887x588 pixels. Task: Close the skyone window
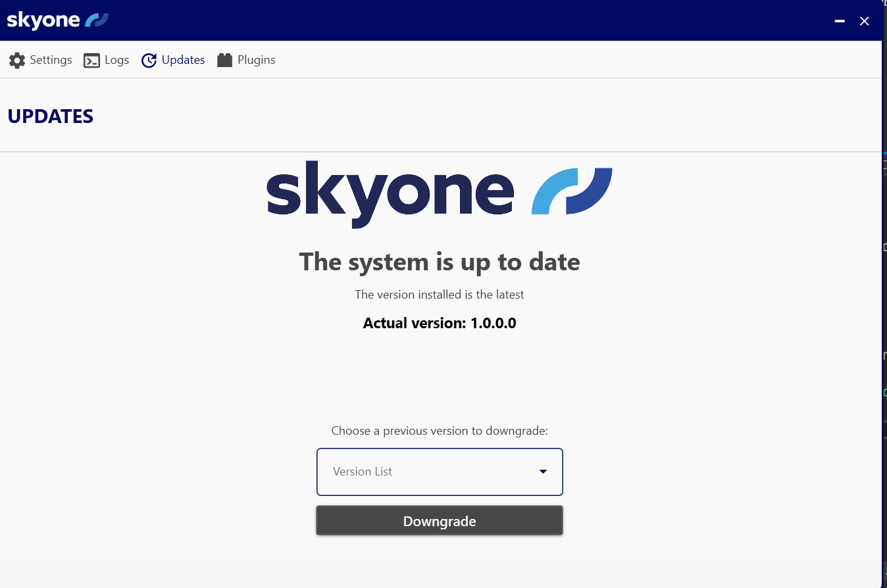(x=865, y=21)
